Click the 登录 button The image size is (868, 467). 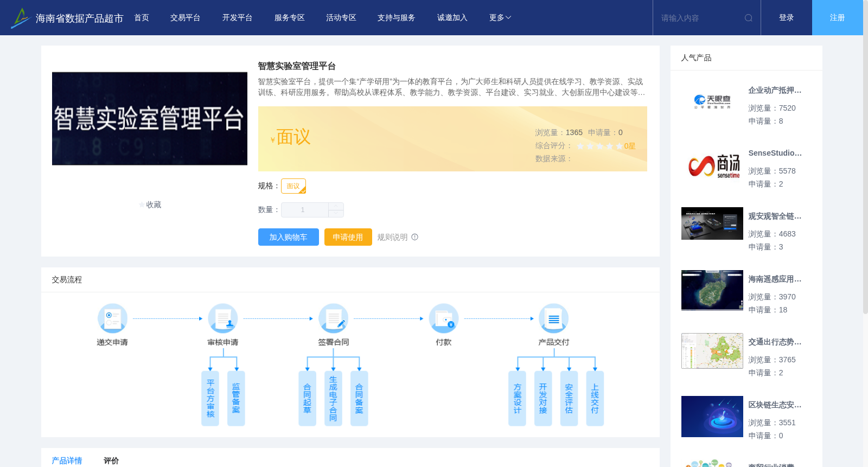(x=787, y=18)
